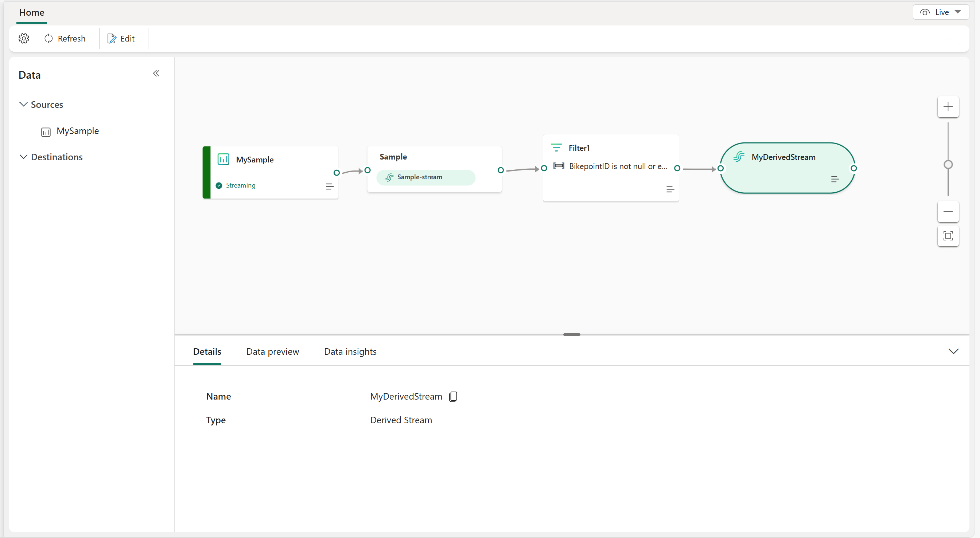This screenshot has height=538, width=980.
Task: Click the zoom-in plus button on canvas
Action: tap(948, 106)
